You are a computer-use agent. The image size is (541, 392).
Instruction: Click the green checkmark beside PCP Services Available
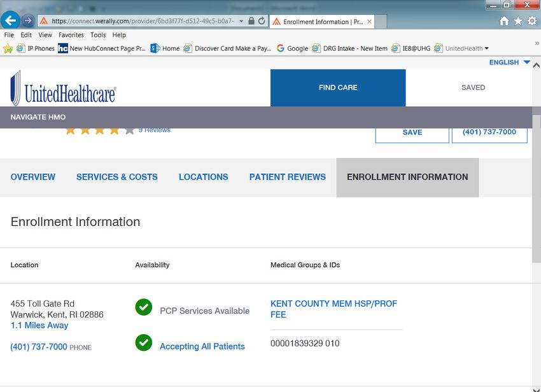pyautogui.click(x=144, y=307)
